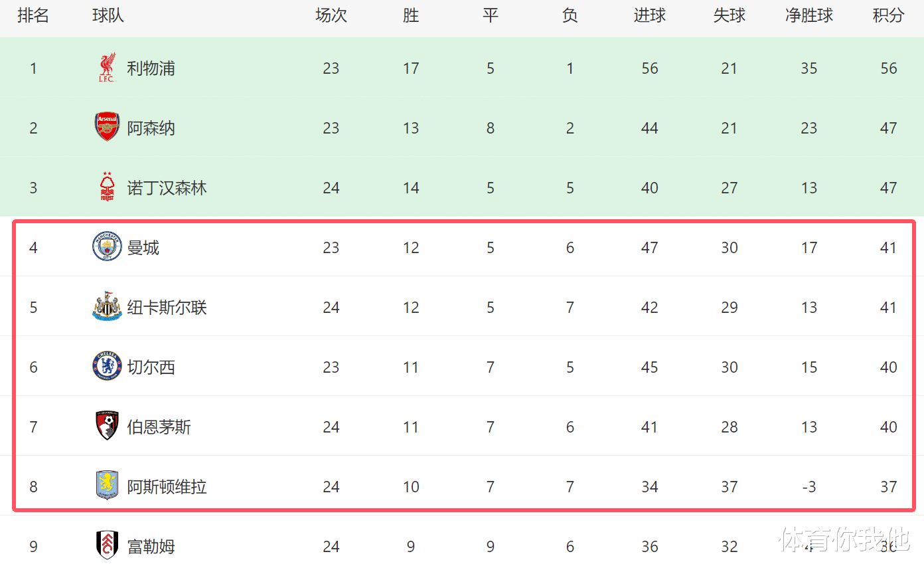Click the Aston Villa crest icon

[106, 486]
